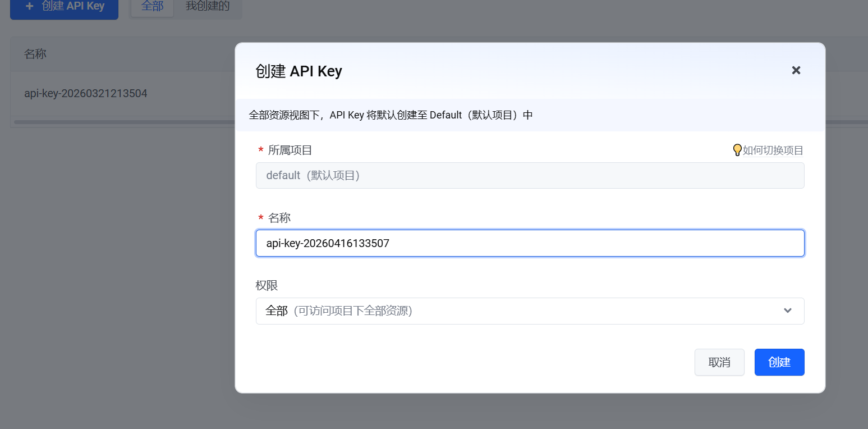Click the chevron arrow in 权限 selector
This screenshot has width=868, height=429.
click(x=788, y=311)
